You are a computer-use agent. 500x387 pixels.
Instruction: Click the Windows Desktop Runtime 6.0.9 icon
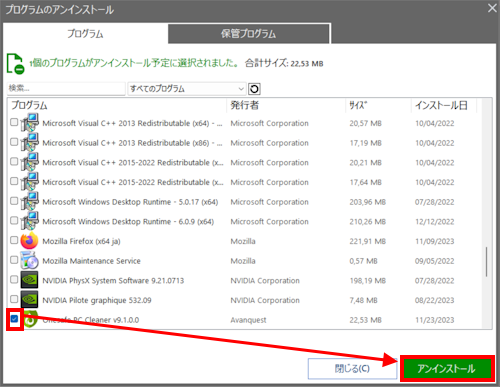(30, 221)
